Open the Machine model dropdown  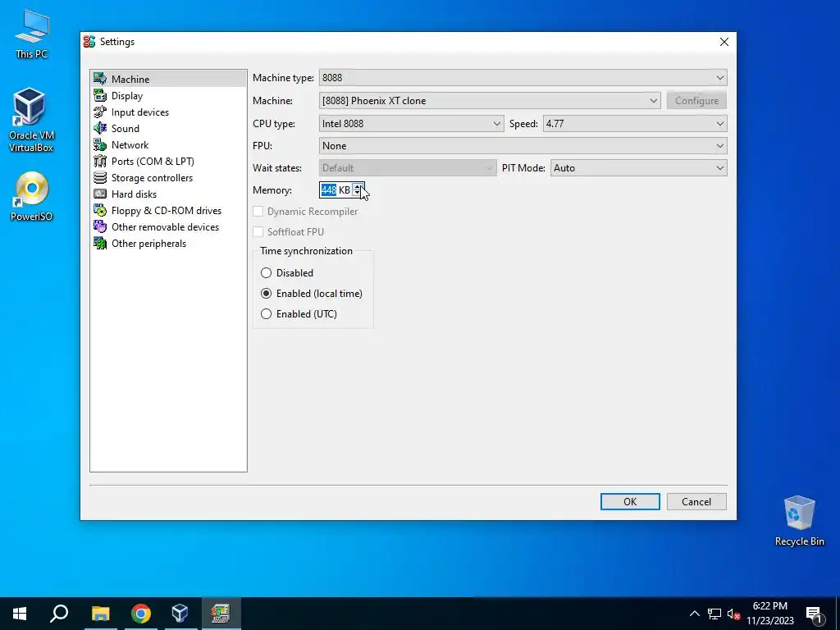coord(490,101)
